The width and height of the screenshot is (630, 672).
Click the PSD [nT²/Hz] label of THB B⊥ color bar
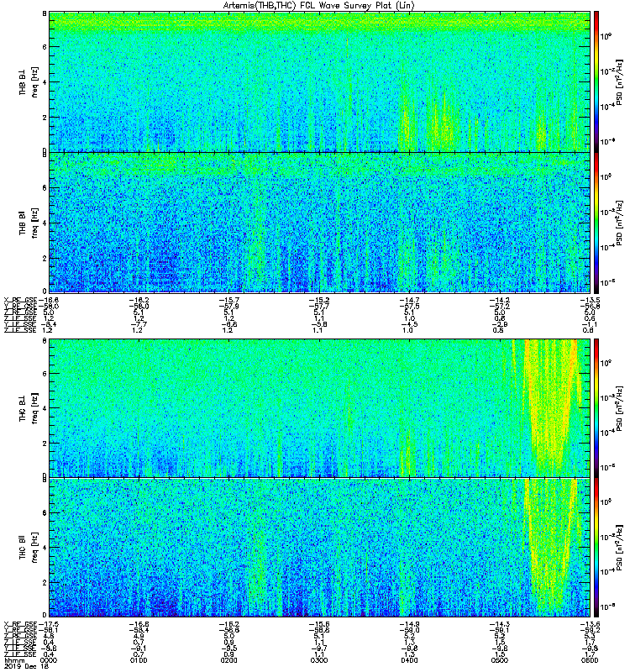(619, 81)
